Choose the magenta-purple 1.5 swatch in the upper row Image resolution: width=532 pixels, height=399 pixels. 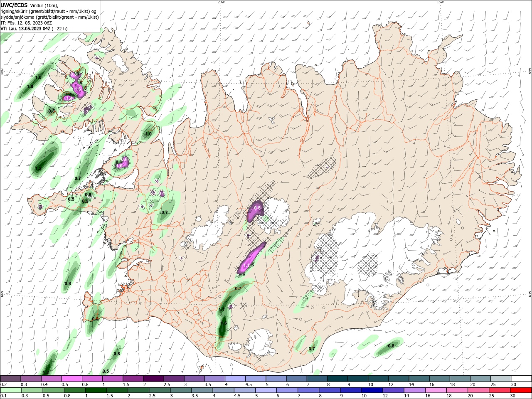(133, 378)
